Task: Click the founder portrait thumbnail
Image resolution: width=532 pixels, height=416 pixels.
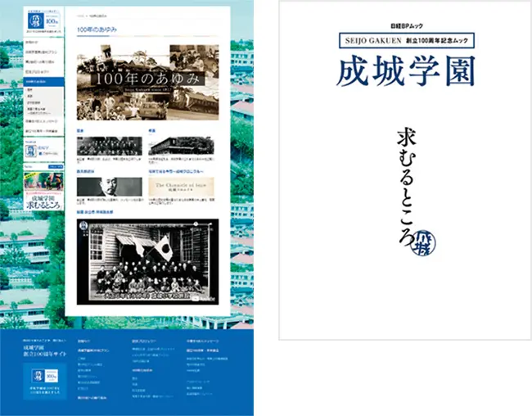Action: [109, 186]
